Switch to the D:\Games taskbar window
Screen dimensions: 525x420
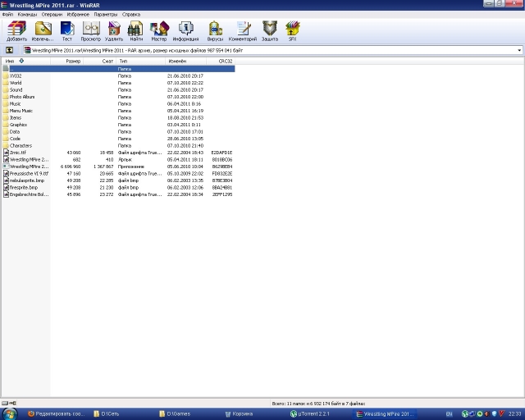tap(175, 414)
